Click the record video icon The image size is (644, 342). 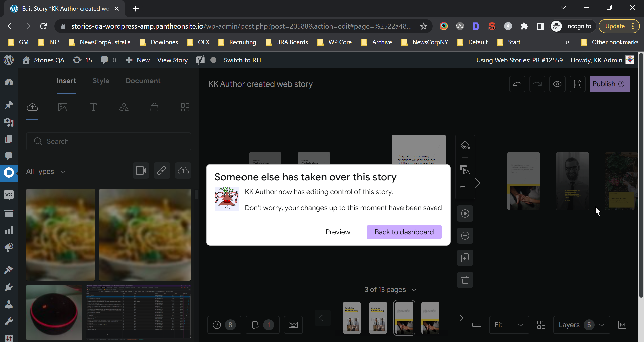click(141, 170)
